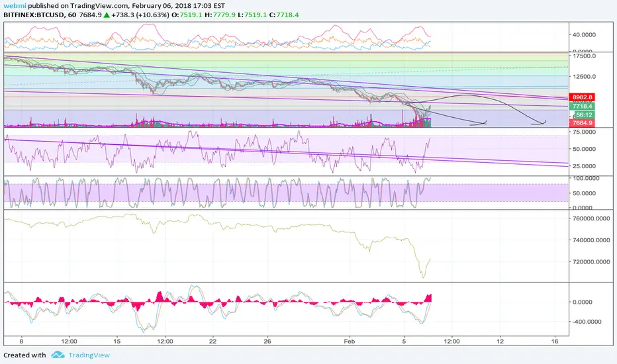The height and width of the screenshot is (364, 617).
Task: Click the 22 date on time axis
Action: point(213,341)
